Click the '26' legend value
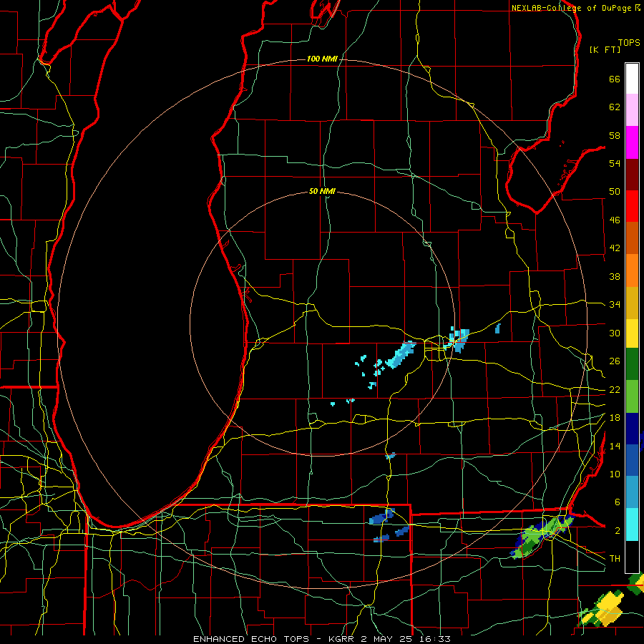The image size is (644, 644). coord(615,361)
